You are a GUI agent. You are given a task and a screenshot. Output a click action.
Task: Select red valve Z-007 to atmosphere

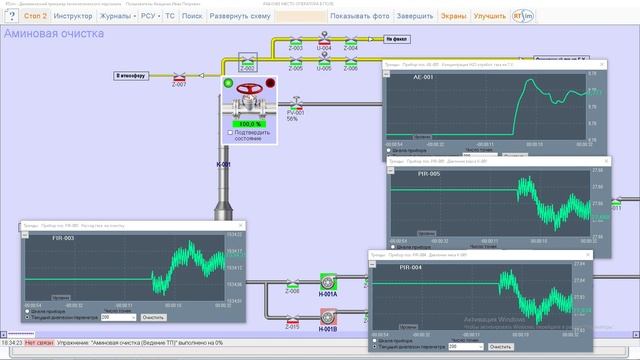179,77
